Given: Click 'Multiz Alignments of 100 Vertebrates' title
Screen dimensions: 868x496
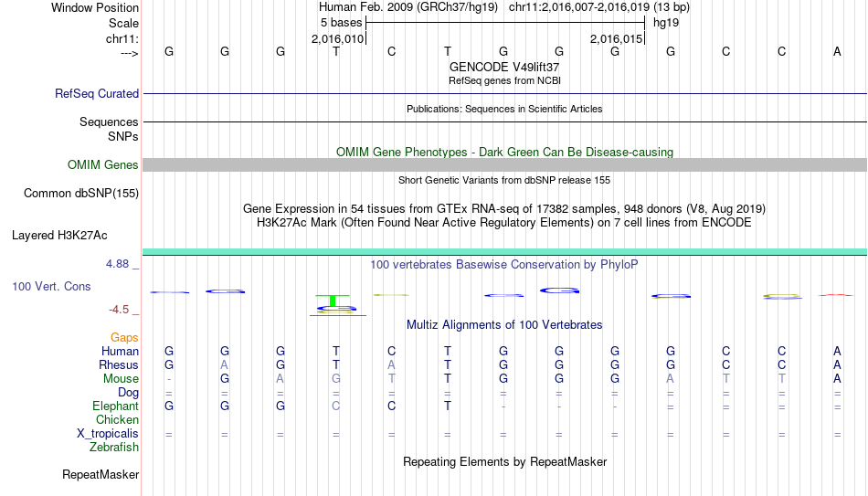Looking at the screenshot, I should tap(504, 325).
